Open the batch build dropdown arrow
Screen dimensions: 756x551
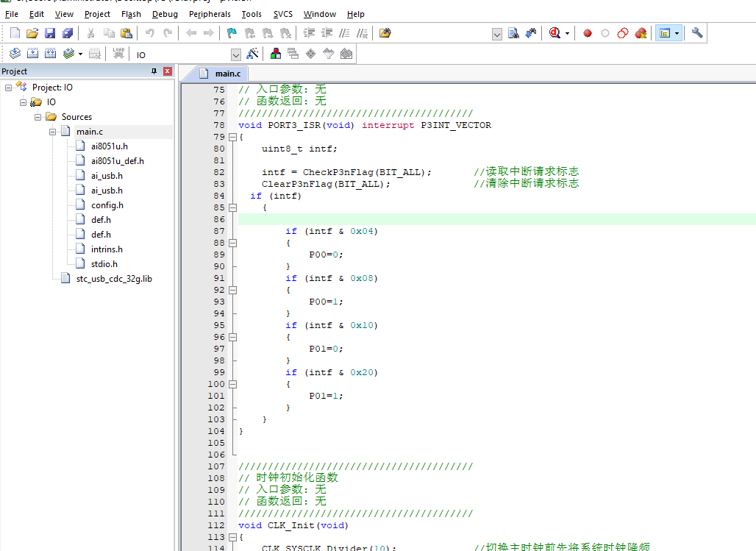pos(80,54)
